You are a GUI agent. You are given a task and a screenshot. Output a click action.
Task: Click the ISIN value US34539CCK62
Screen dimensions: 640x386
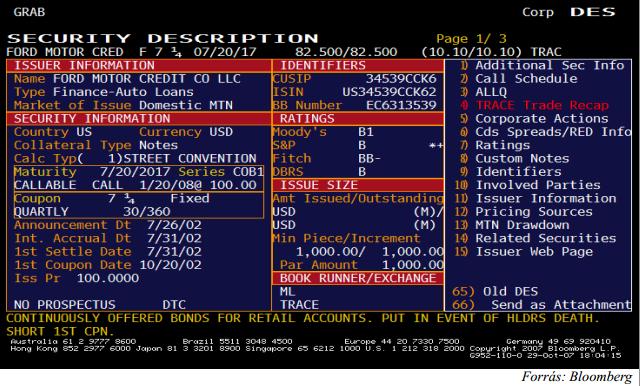click(x=389, y=92)
